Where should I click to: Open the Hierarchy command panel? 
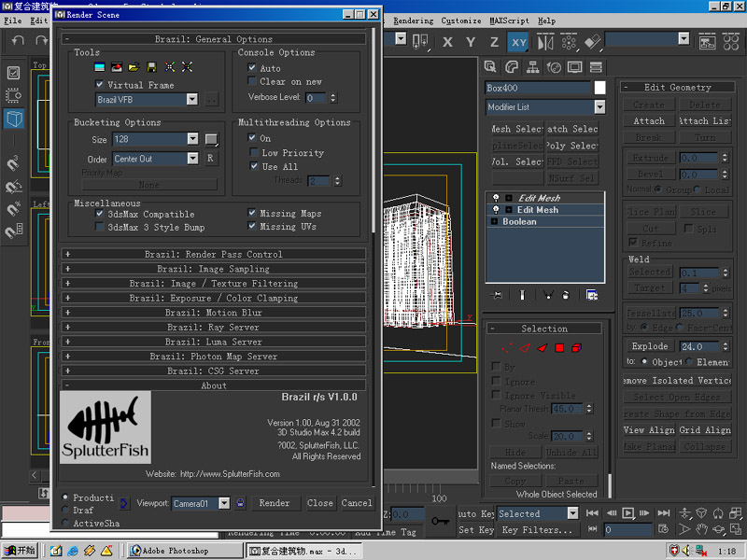pos(532,67)
